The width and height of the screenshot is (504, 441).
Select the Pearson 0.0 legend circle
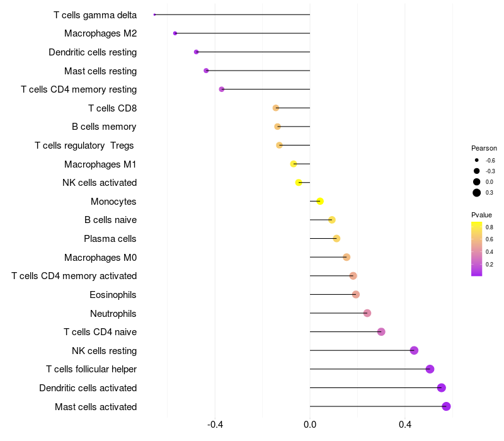[477, 182]
